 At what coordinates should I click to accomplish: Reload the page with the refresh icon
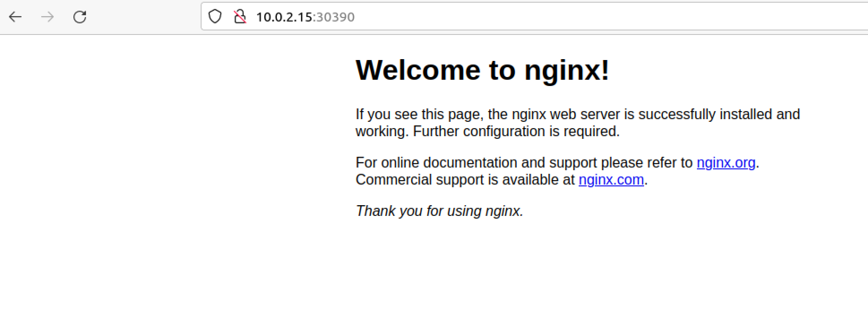[x=80, y=17]
